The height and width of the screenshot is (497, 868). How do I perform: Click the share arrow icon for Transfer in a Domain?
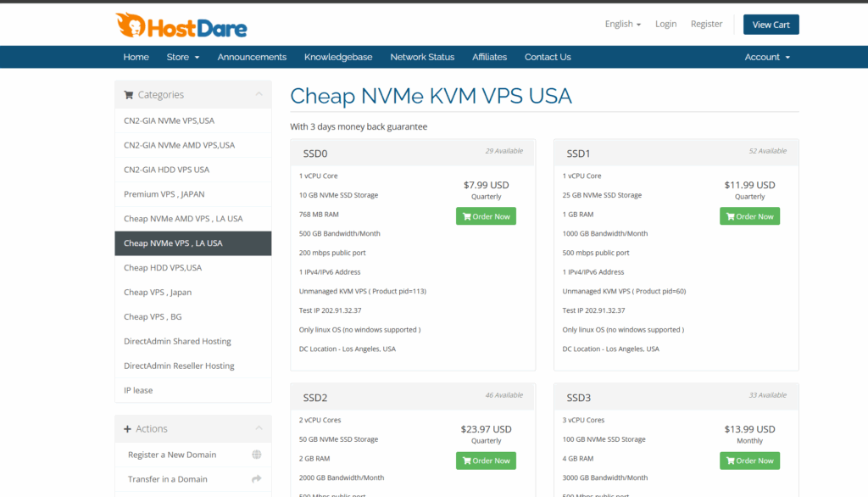256,478
